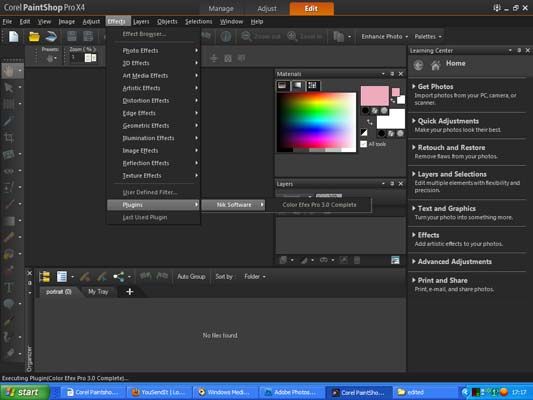Click the pink foreground color swatch

point(375,96)
